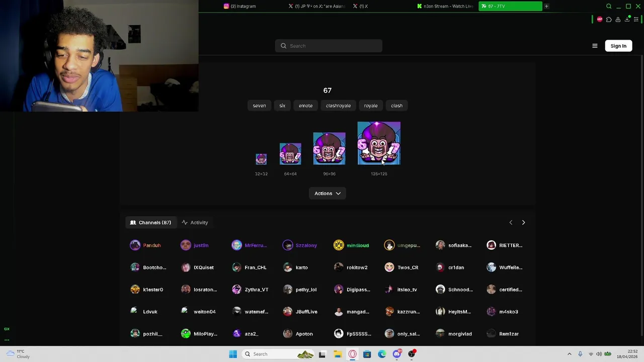Open rokitow2 channel
Viewport: 644px width, 362px height.
click(x=351, y=267)
